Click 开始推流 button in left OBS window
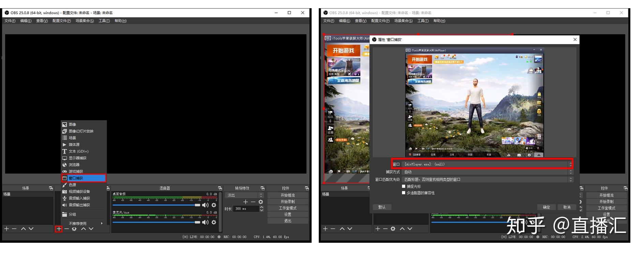 (288, 195)
